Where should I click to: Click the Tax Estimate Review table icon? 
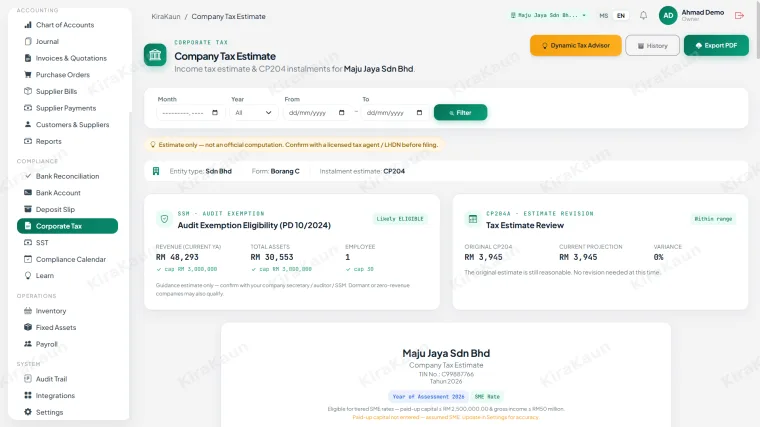coord(473,219)
